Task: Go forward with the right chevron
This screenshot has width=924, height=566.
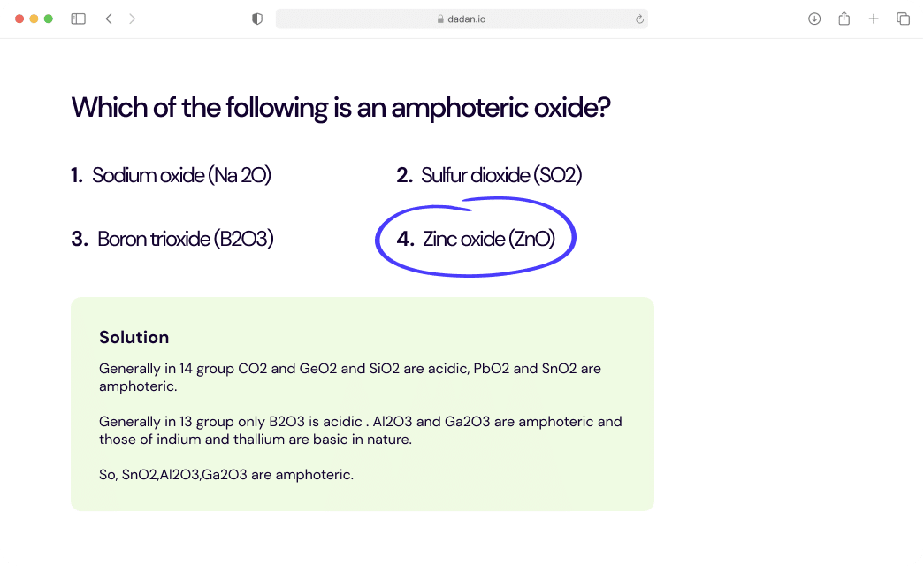Action: coord(132,19)
